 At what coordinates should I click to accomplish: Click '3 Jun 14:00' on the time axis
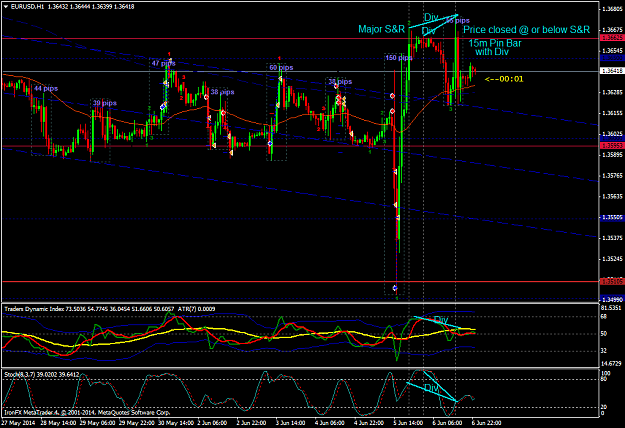pyautogui.click(x=291, y=423)
